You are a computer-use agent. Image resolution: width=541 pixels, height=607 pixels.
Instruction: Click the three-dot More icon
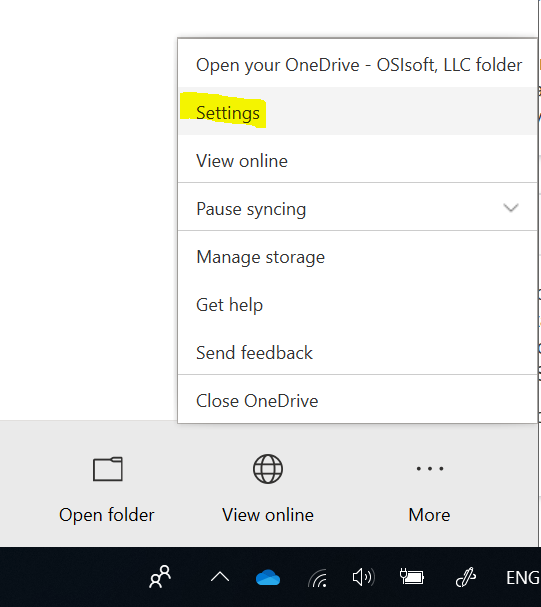[430, 469]
